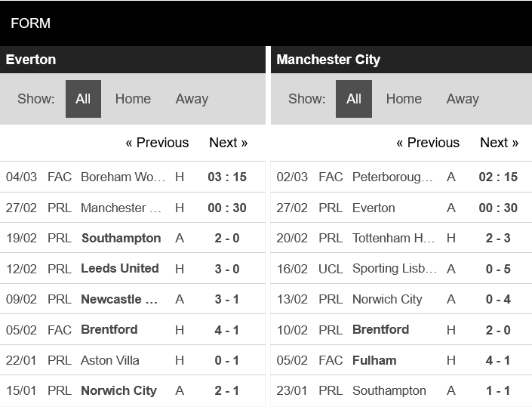Select Everton's Leeds United match row

click(x=133, y=269)
